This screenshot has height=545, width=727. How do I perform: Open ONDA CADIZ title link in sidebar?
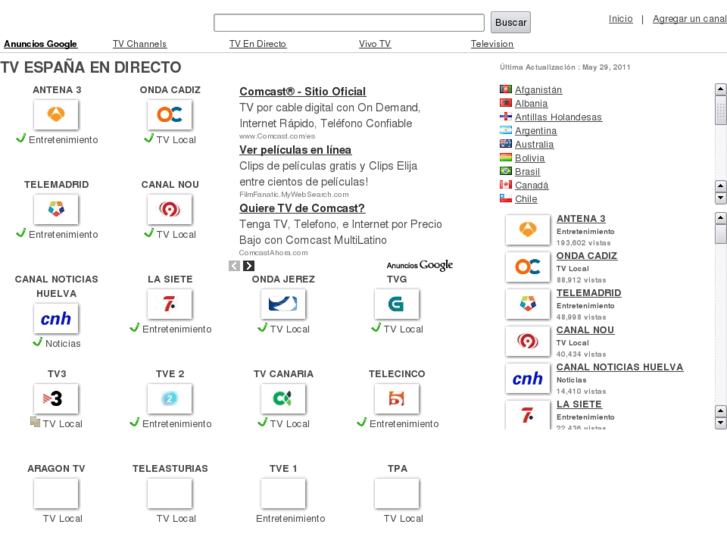click(587, 256)
